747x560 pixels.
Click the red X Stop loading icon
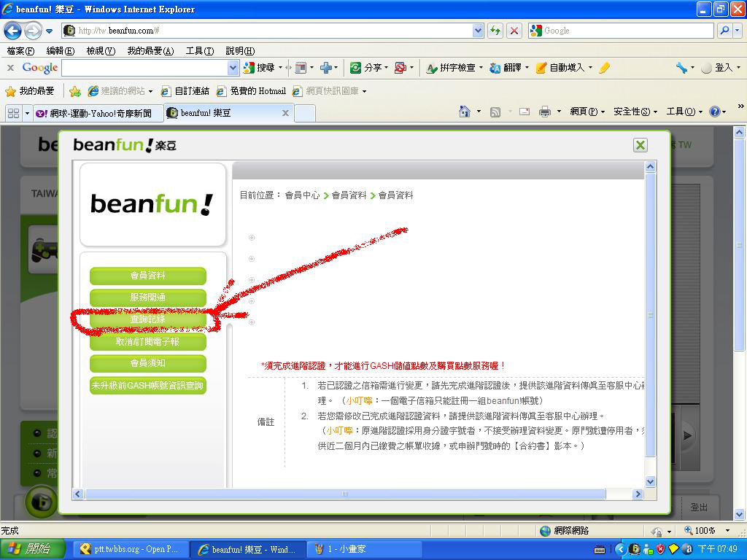tap(514, 31)
